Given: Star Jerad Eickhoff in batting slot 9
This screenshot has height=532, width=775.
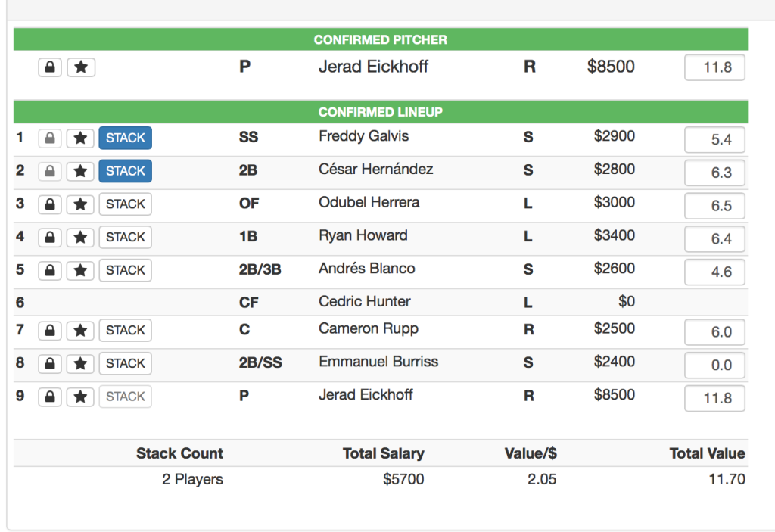Looking at the screenshot, I should 80,397.
